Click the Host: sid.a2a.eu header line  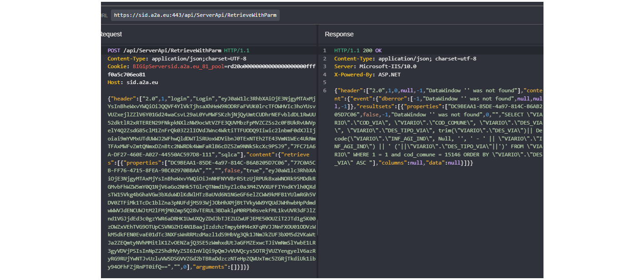(133, 82)
